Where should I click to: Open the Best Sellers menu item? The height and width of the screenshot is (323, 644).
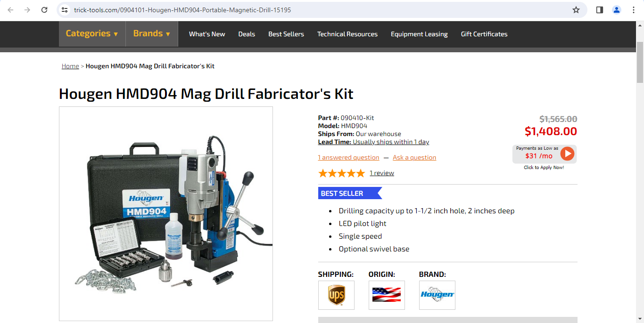[286, 34]
